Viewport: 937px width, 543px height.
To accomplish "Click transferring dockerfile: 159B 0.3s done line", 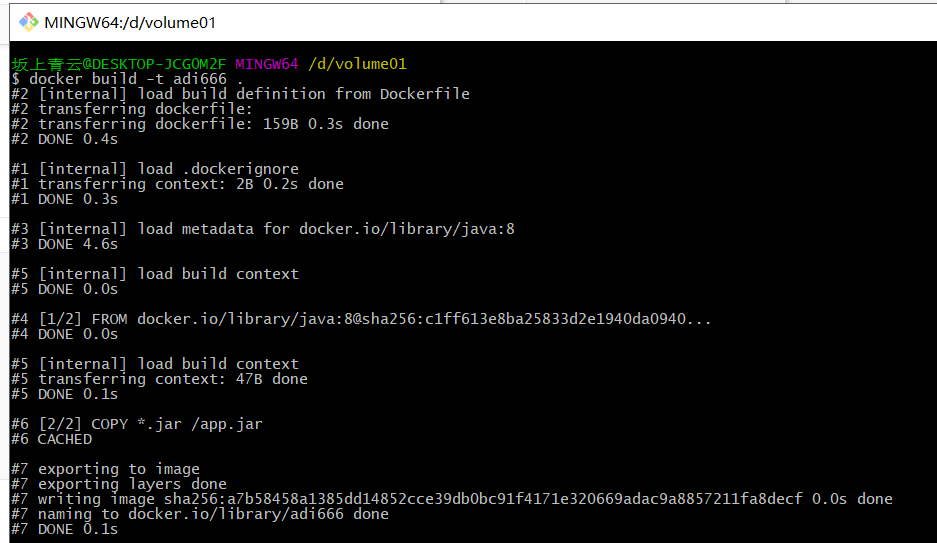I will pos(200,124).
